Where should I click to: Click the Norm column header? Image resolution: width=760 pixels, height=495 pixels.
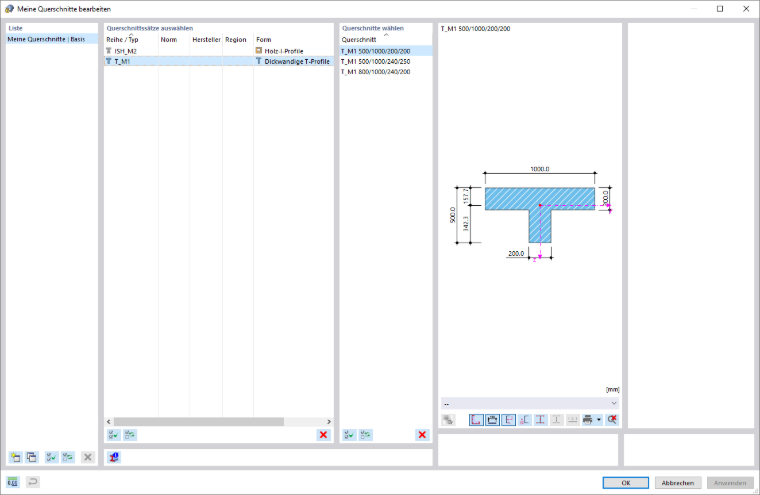click(x=174, y=40)
